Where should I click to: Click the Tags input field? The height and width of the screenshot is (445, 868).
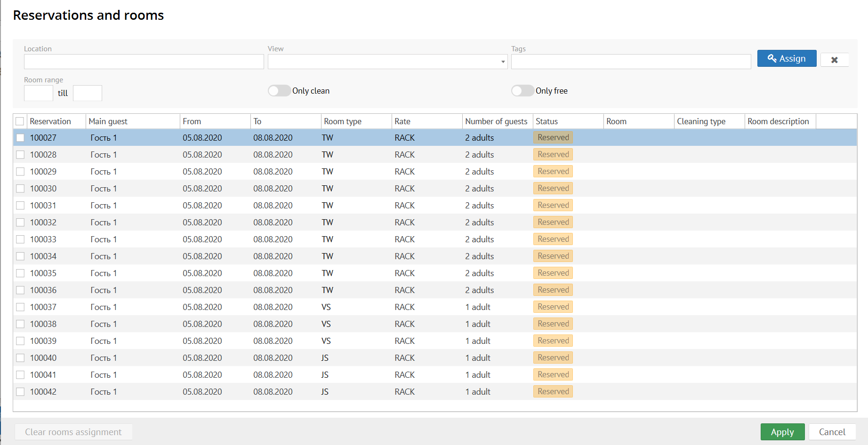coord(631,62)
